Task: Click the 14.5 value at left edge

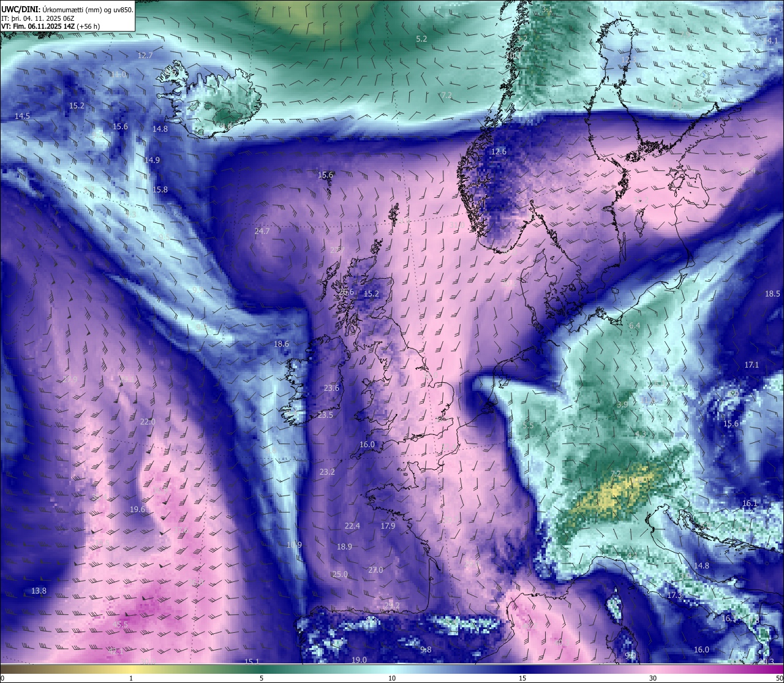Action: [22, 116]
